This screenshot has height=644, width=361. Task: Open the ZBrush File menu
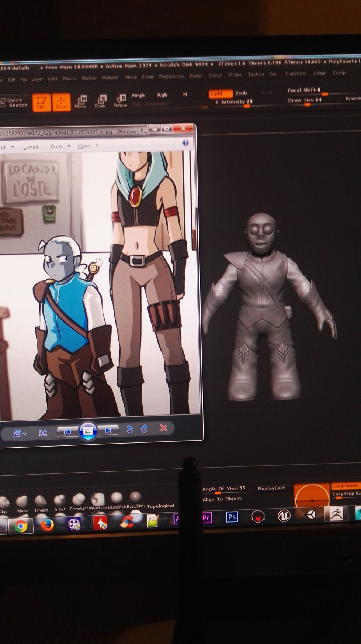24,79
